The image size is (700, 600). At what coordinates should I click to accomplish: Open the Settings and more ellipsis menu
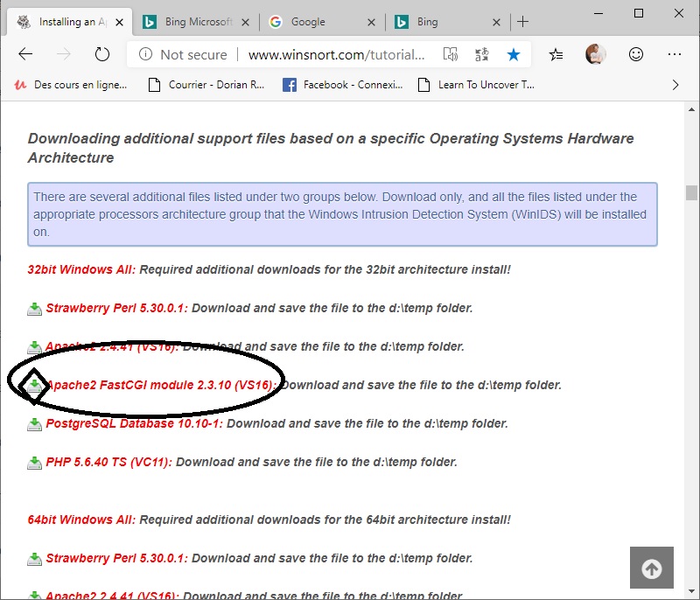tap(675, 54)
